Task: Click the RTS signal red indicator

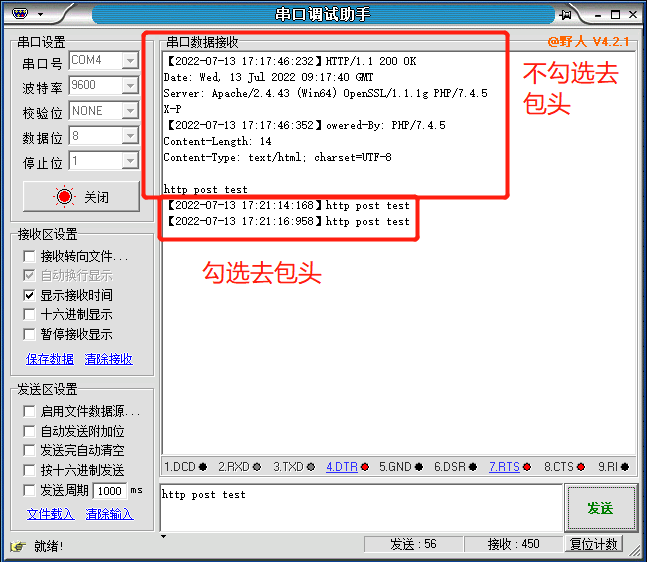Action: [x=529, y=467]
